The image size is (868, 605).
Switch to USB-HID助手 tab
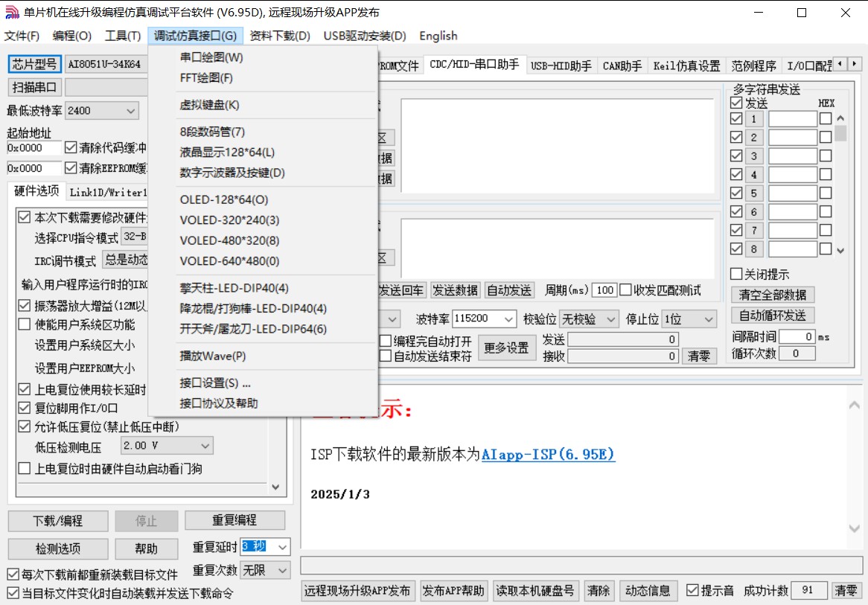point(561,66)
